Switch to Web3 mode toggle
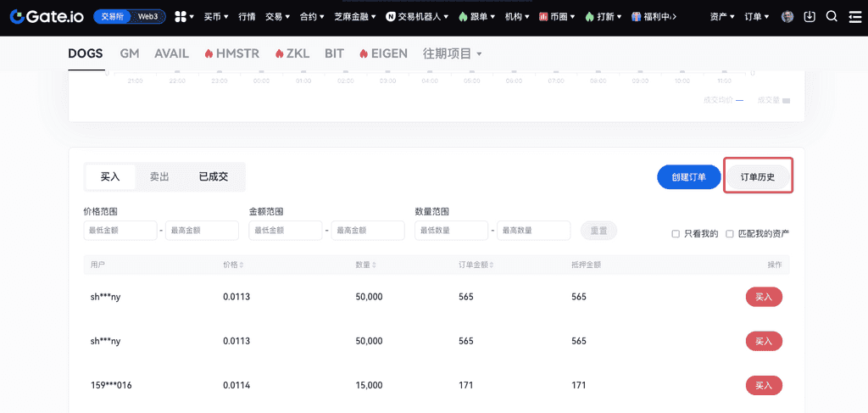Image resolution: width=868 pixels, height=413 pixels. coord(147,16)
